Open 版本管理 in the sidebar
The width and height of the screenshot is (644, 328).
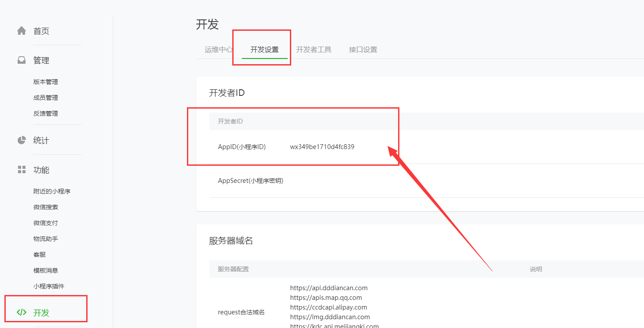coord(46,82)
